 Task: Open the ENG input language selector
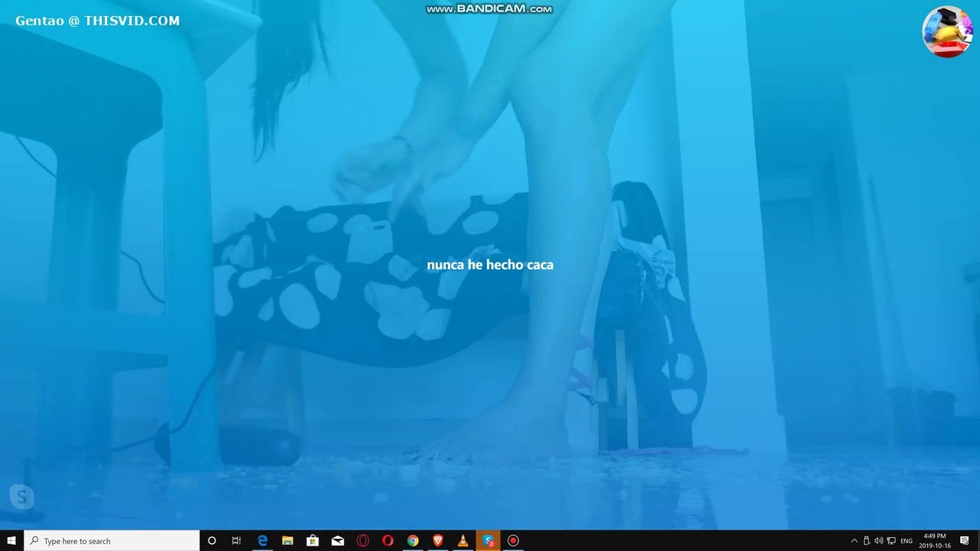(x=906, y=541)
